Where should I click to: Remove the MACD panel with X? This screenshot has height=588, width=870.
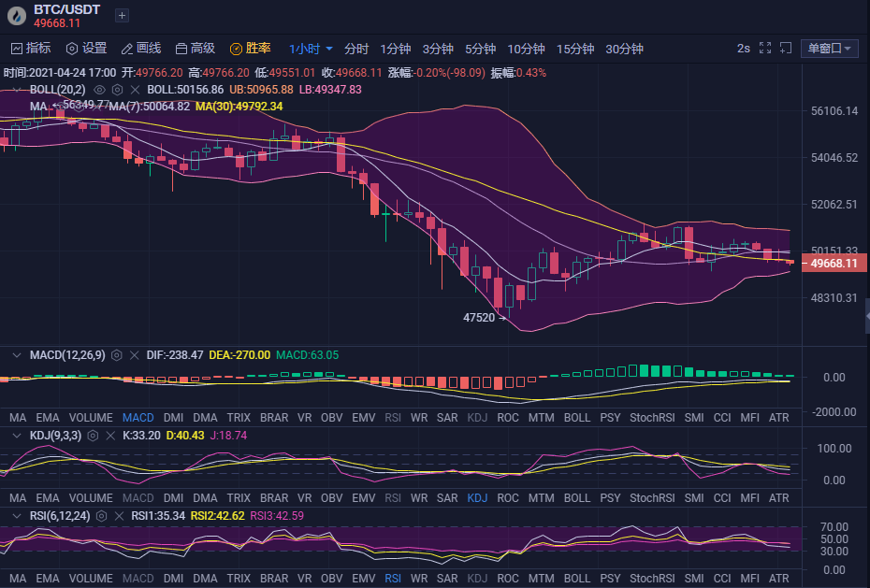(135, 355)
